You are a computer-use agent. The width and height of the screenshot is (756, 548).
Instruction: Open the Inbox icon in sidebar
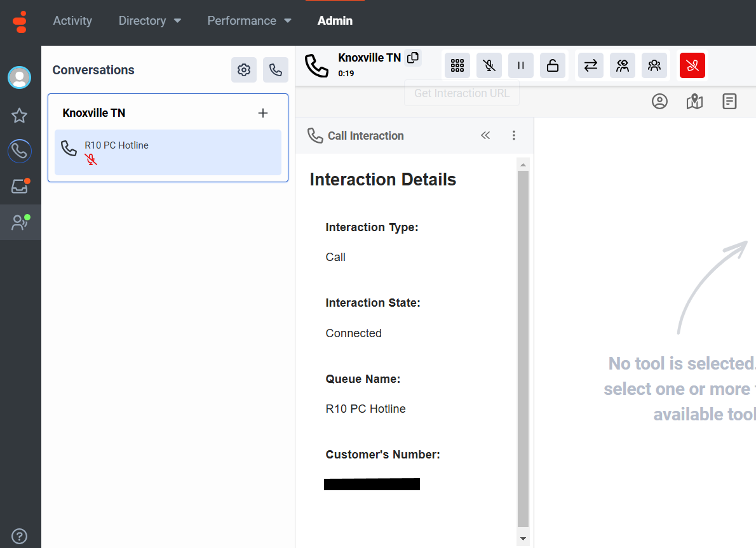coord(20,186)
